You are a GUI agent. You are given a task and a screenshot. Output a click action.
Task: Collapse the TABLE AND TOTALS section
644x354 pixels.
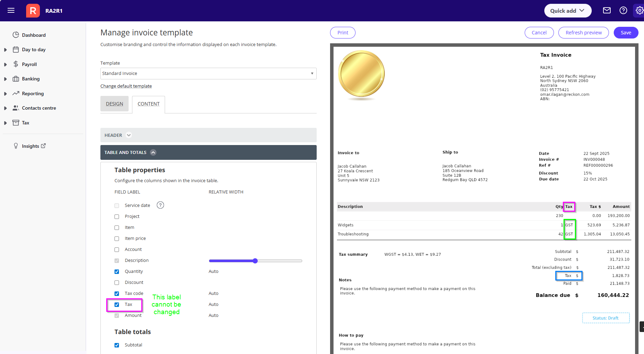pyautogui.click(x=208, y=152)
